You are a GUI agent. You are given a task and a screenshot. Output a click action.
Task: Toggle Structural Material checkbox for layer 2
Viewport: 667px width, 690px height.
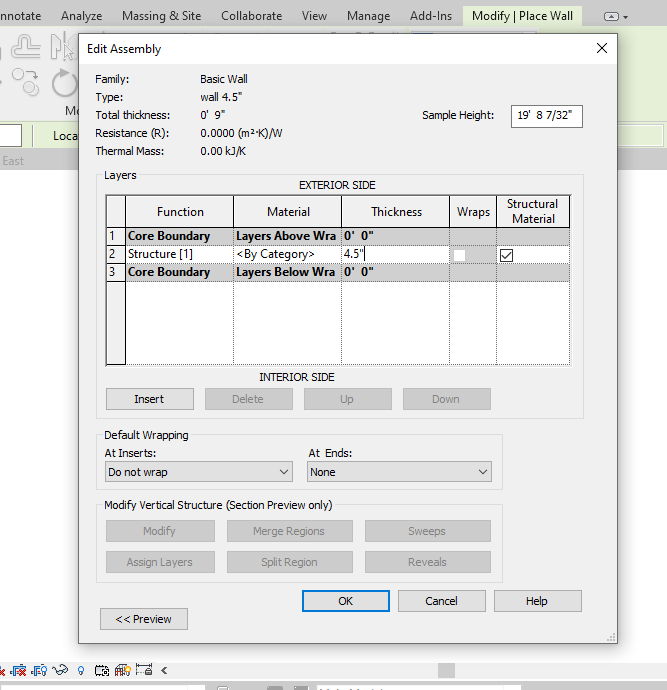[506, 255]
